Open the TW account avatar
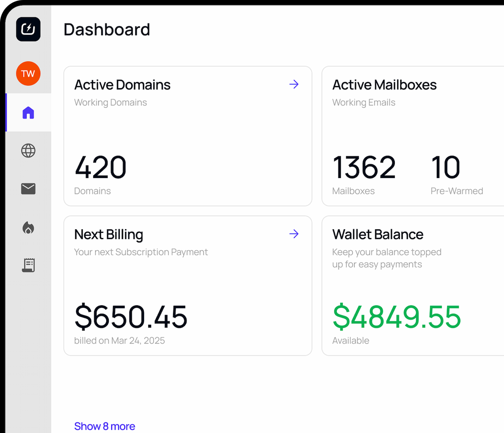 click(x=28, y=73)
